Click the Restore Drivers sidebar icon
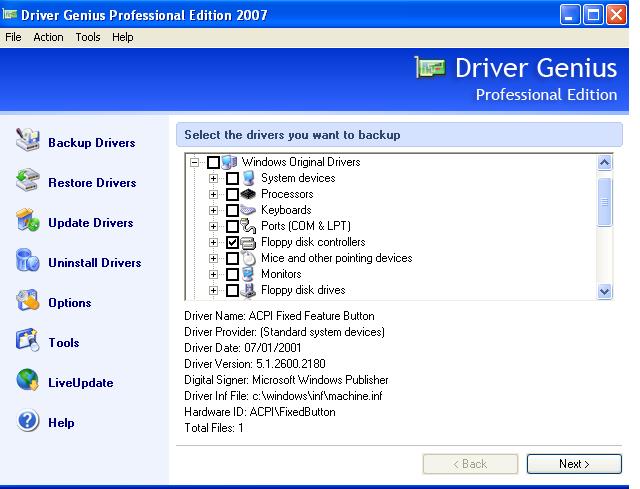Image resolution: width=640 pixels, height=489 pixels. pos(27,180)
